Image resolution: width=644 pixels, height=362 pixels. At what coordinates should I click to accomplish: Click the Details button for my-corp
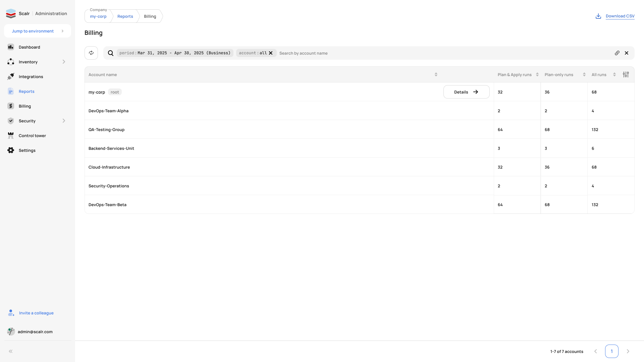[x=466, y=92]
